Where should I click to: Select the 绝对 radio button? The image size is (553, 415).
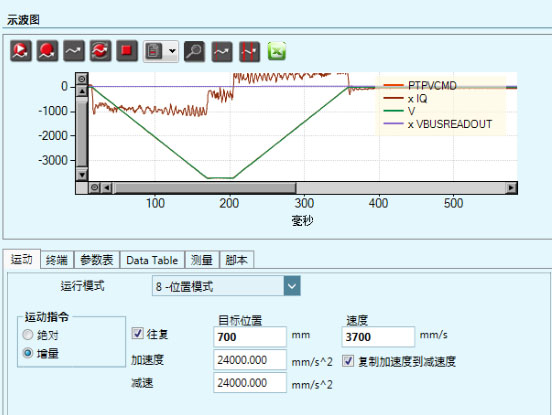[x=28, y=335]
